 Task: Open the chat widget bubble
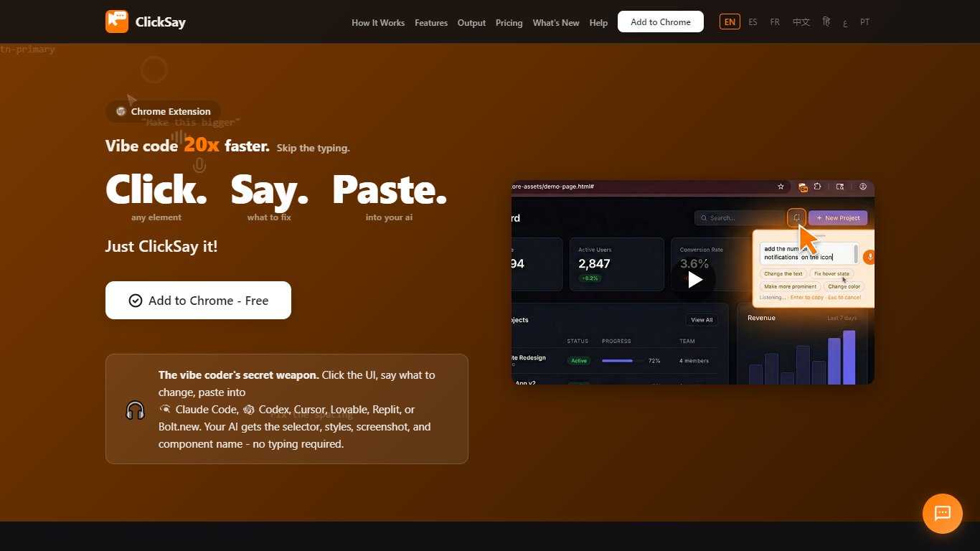pyautogui.click(x=943, y=514)
